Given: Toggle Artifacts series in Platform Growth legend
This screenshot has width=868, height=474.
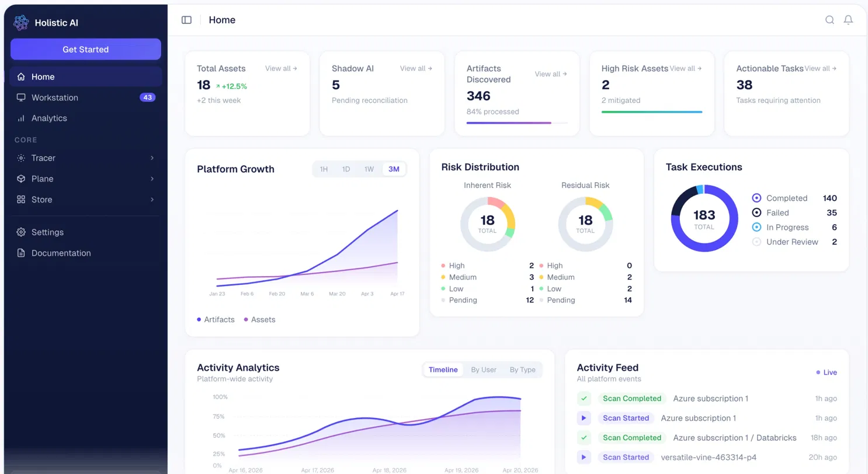Looking at the screenshot, I should (x=216, y=319).
